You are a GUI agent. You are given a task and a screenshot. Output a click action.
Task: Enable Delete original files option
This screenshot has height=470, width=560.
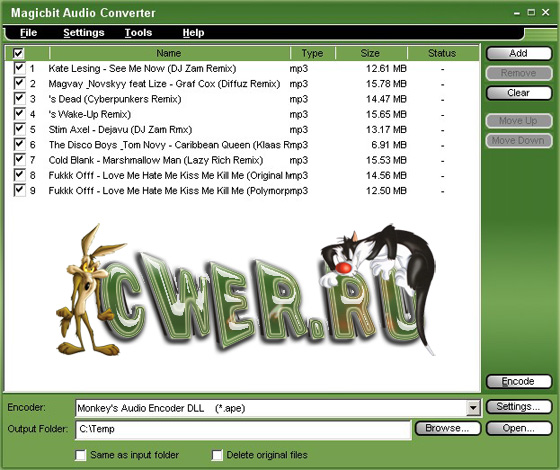217,455
